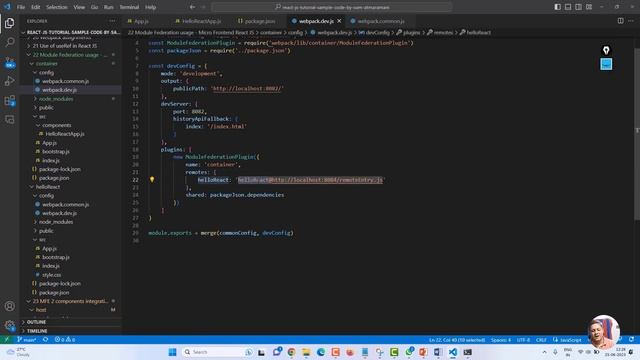The image size is (640, 360).
Task: Open the editor More Actions ellipsis
Action: click(x=631, y=21)
